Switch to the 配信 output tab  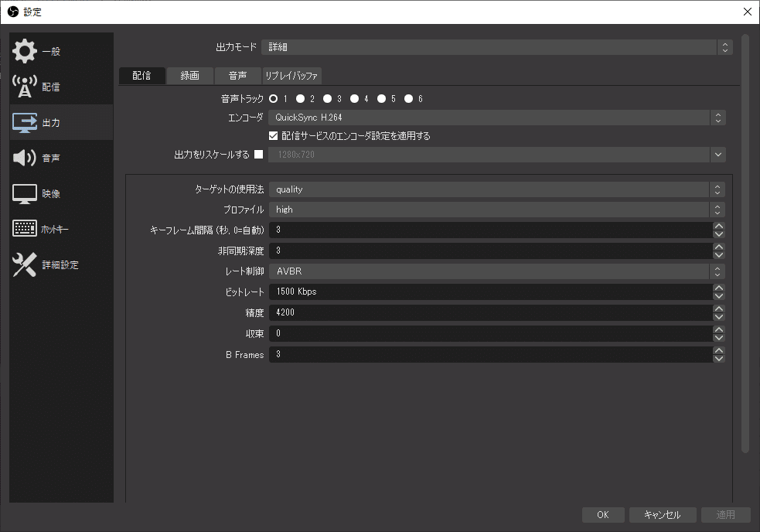coord(141,76)
